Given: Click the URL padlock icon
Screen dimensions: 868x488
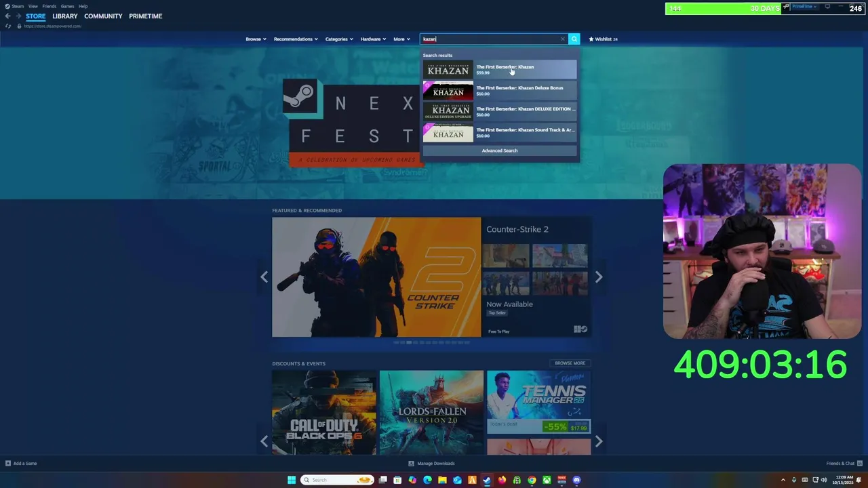Looking at the screenshot, I should click(19, 26).
